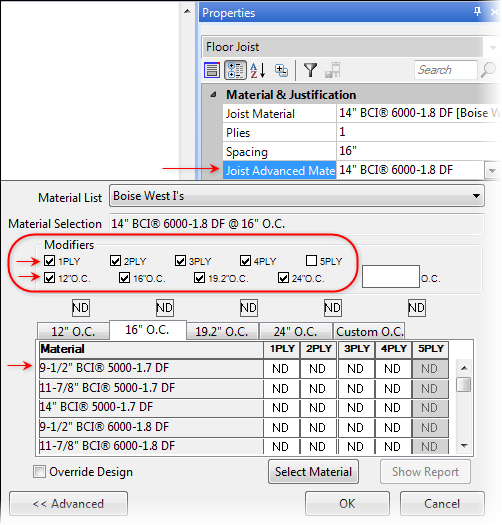Click the << Advanced button

tap(69, 504)
